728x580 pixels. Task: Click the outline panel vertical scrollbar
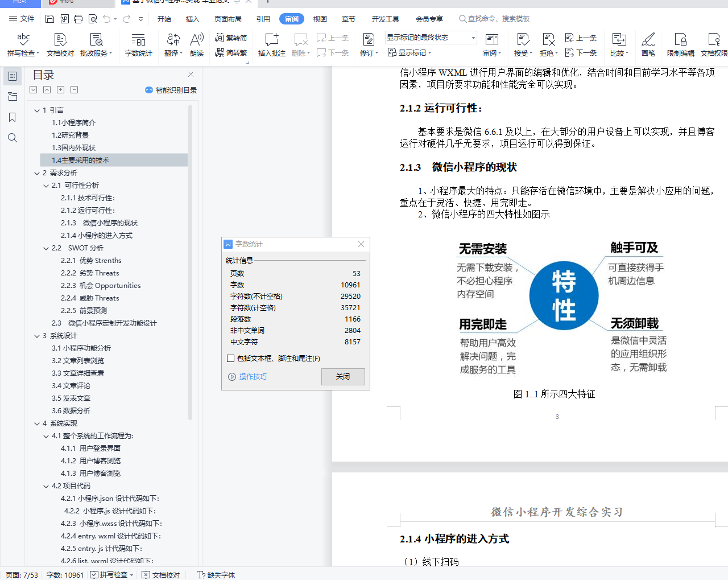[190, 262]
